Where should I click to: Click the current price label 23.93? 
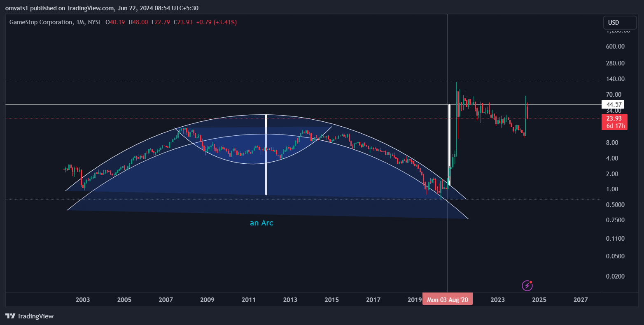614,118
